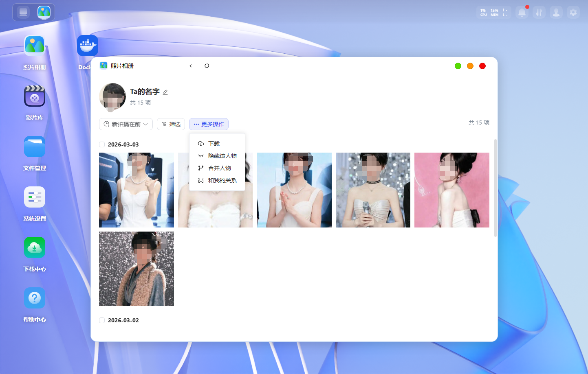Go back with the left arrow

[191, 66]
